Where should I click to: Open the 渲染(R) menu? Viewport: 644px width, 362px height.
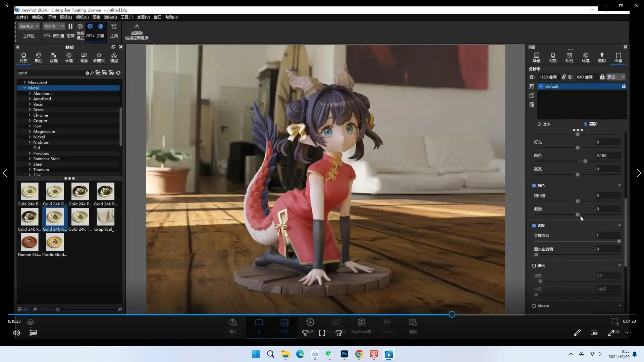(x=110, y=17)
